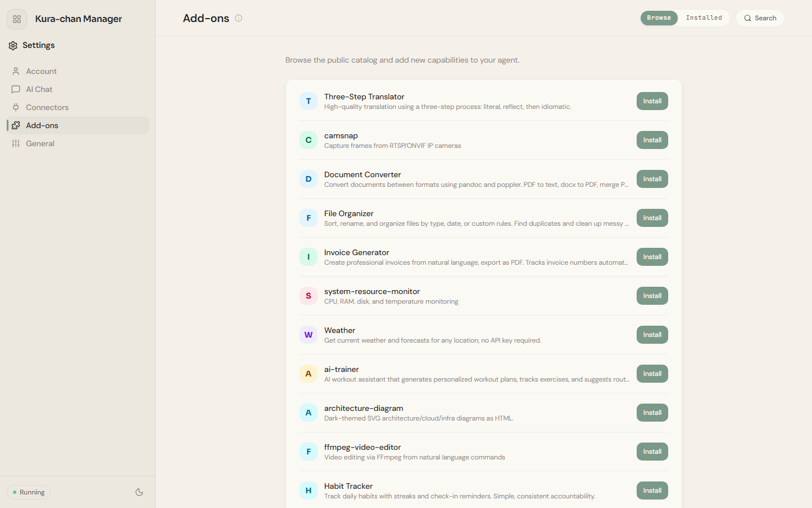Click the AI Chat speech bubble icon
The height and width of the screenshot is (508, 812).
coord(16,89)
